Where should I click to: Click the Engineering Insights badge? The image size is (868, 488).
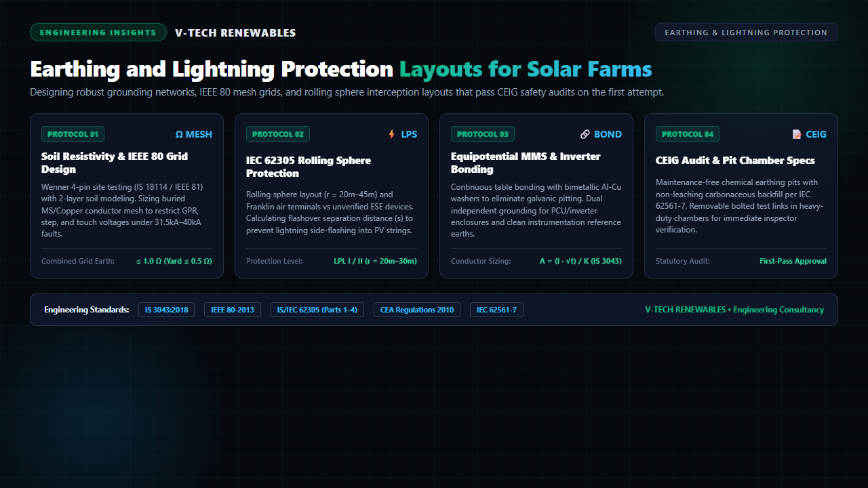[x=98, y=33]
